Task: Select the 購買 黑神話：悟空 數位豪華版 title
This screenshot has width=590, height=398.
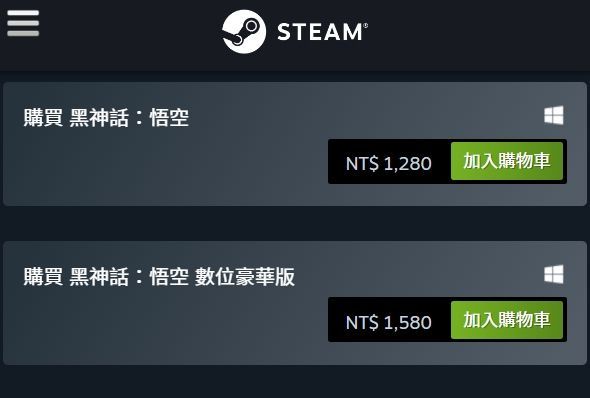Action: coord(159,276)
